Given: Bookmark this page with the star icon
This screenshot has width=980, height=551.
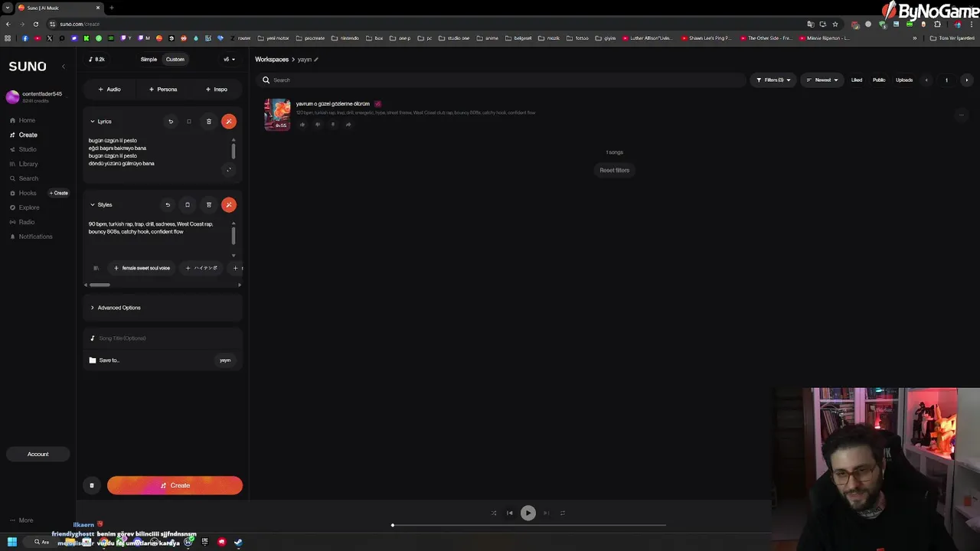Looking at the screenshot, I should 835,24.
